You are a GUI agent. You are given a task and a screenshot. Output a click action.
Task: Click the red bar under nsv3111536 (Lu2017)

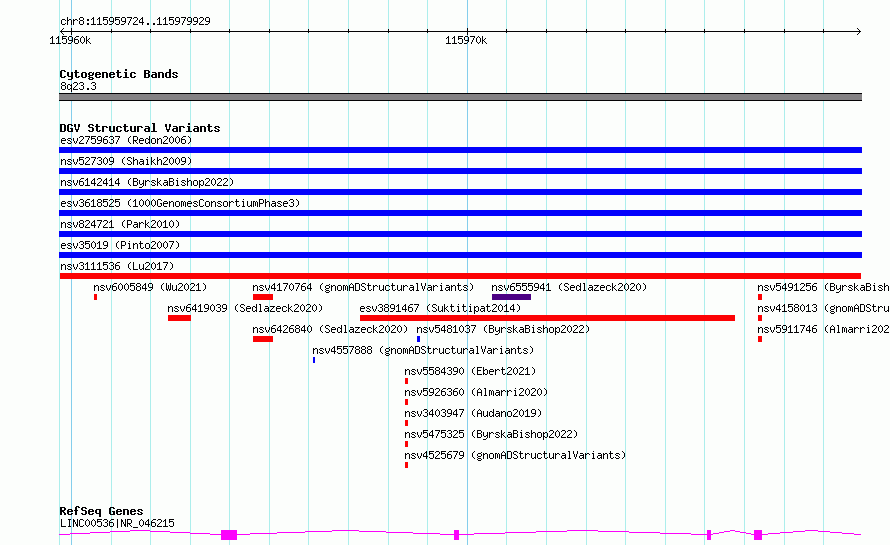coord(460,276)
